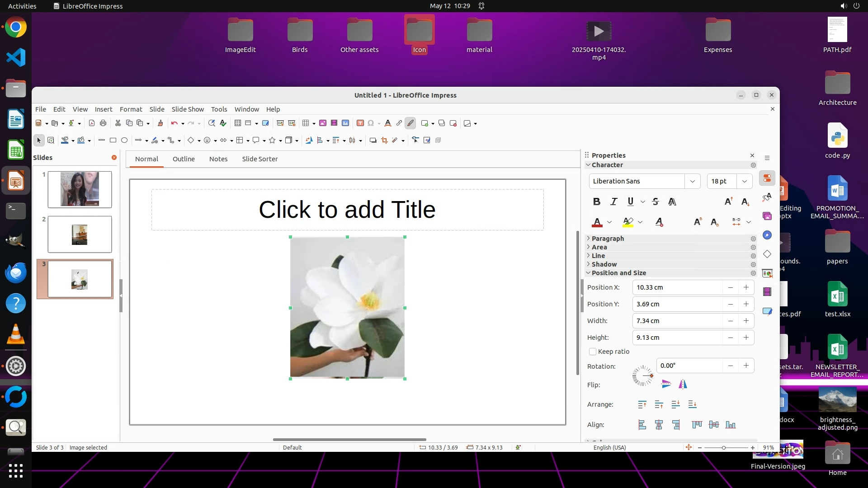
Task: Click Bring to Front arrange icon
Action: click(x=642, y=405)
